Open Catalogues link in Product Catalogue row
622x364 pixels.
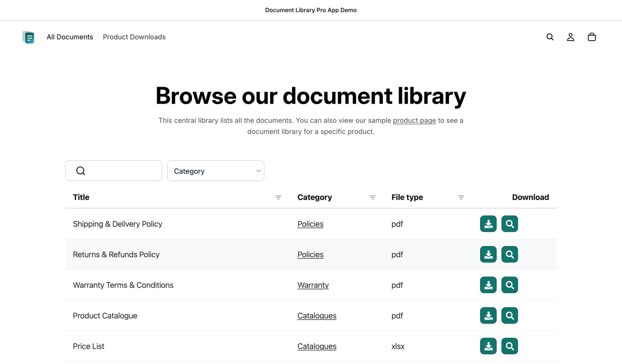click(x=317, y=316)
